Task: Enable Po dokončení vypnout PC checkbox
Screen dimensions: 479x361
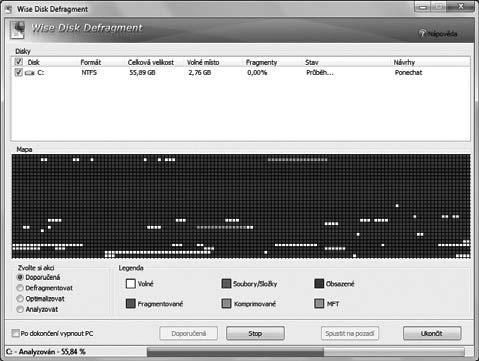Action: (15, 333)
